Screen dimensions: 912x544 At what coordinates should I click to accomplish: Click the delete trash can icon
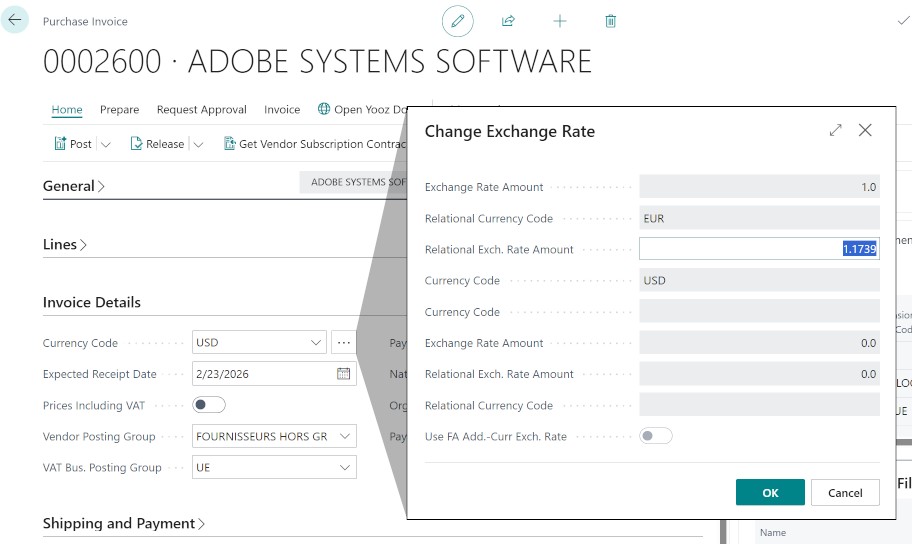point(610,21)
